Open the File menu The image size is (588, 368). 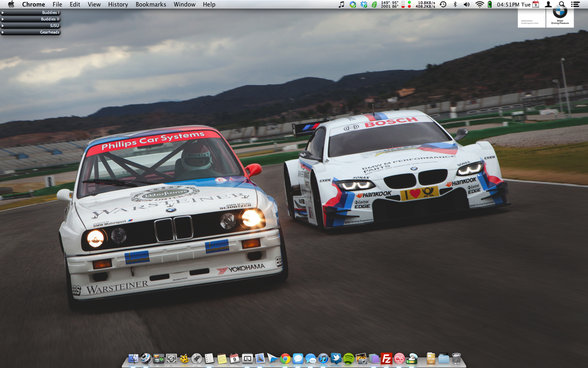coord(57,4)
